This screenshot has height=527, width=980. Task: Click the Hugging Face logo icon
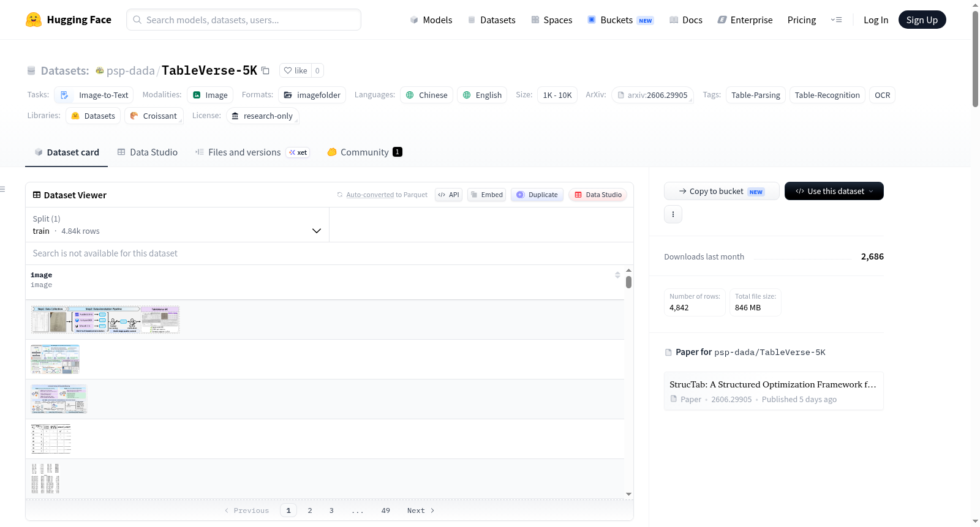(x=34, y=20)
